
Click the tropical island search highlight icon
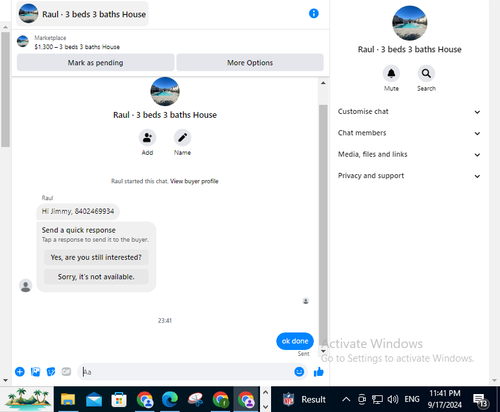[x=27, y=399]
